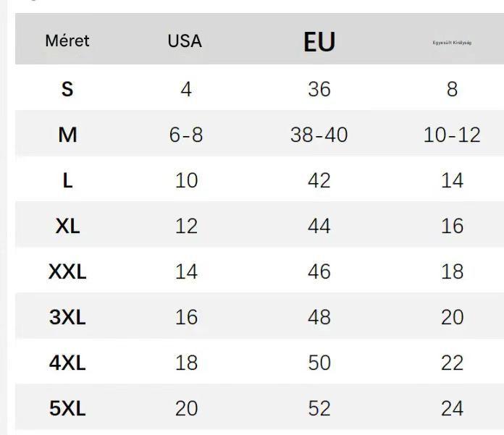Select the XL size row label
Screen dimensions: 504x435
pos(67,226)
